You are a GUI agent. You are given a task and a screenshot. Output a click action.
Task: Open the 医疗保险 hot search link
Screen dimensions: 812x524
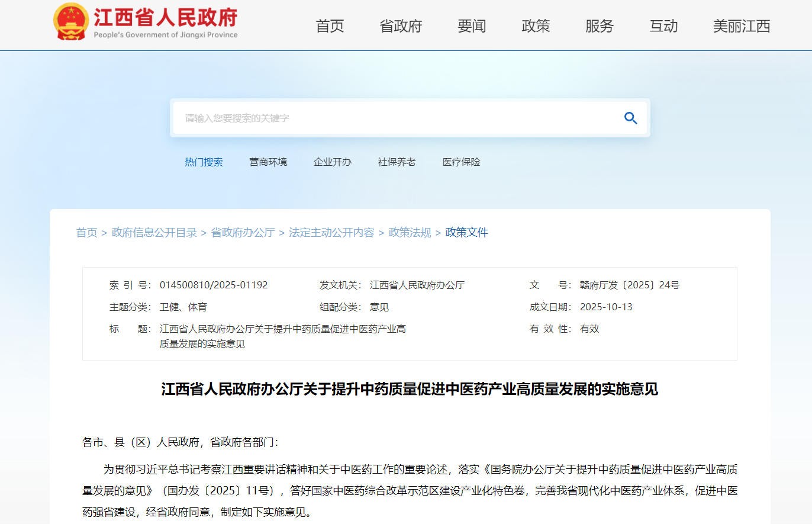(461, 162)
